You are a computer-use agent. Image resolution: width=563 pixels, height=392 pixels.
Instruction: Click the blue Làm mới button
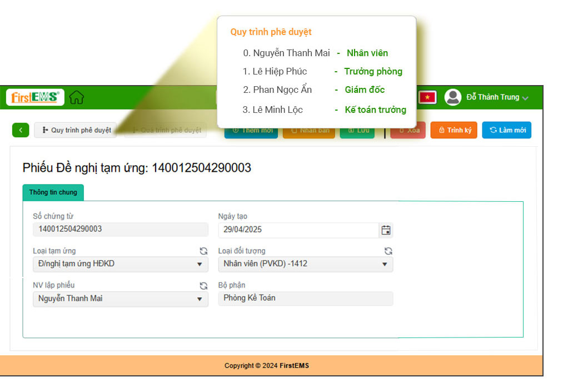(506, 130)
